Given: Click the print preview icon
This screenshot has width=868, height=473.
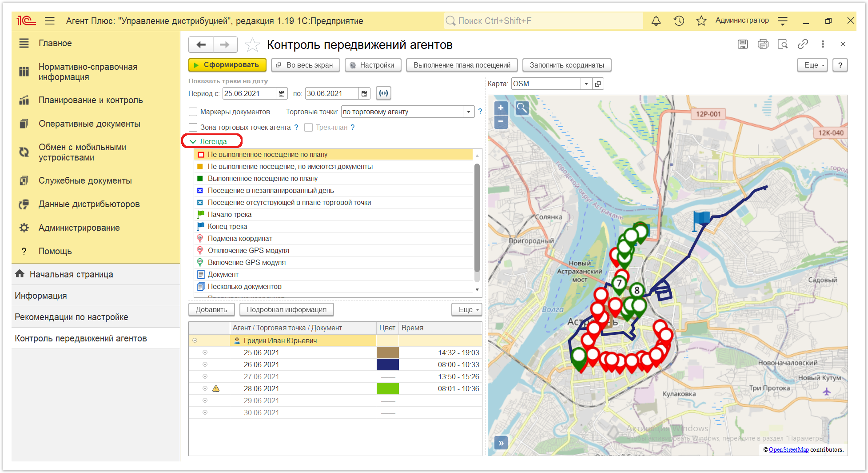Looking at the screenshot, I should click(x=783, y=44).
